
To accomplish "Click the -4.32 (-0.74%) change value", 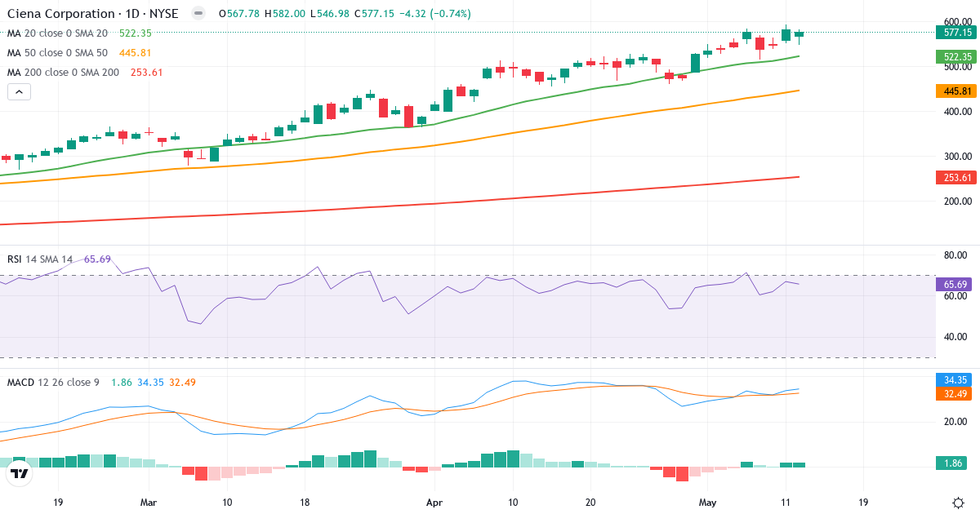I will (436, 14).
